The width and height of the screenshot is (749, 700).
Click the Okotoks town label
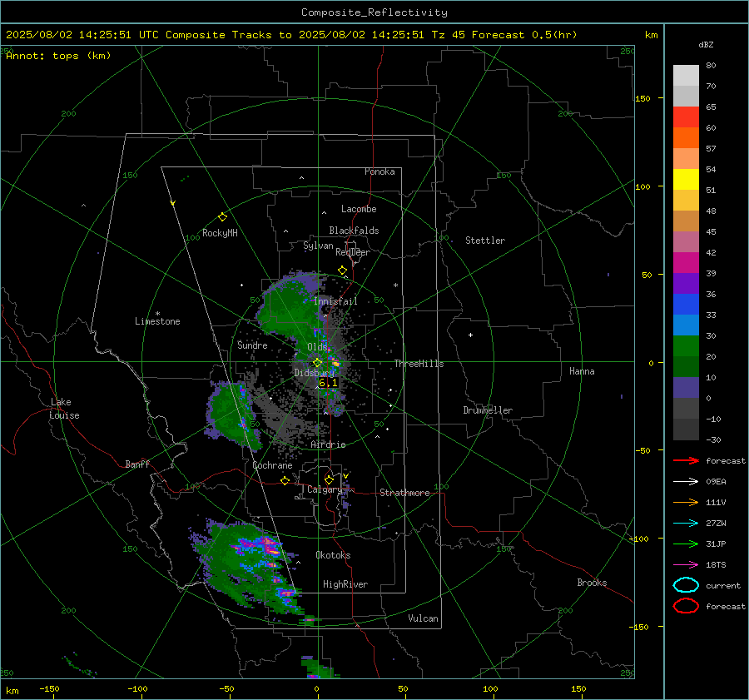[333, 555]
